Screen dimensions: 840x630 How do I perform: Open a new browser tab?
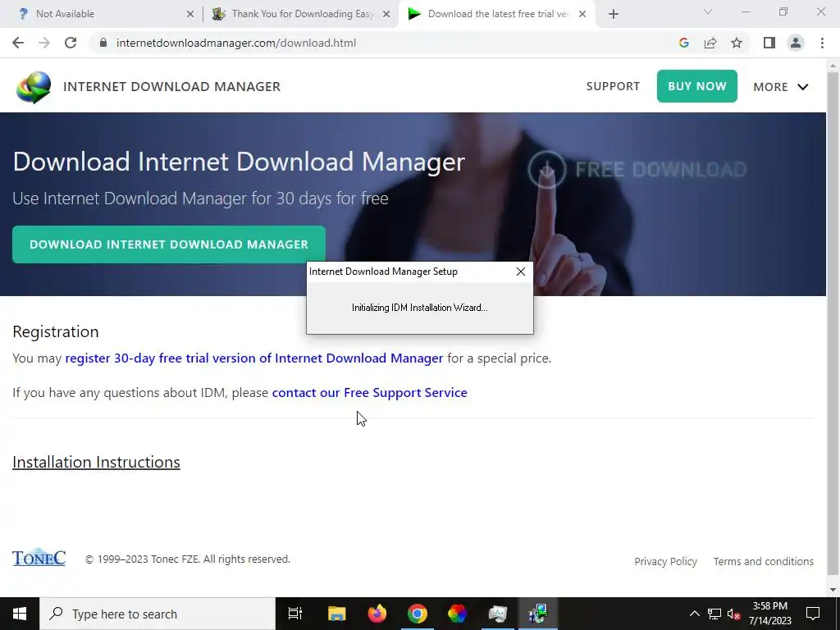614,14
